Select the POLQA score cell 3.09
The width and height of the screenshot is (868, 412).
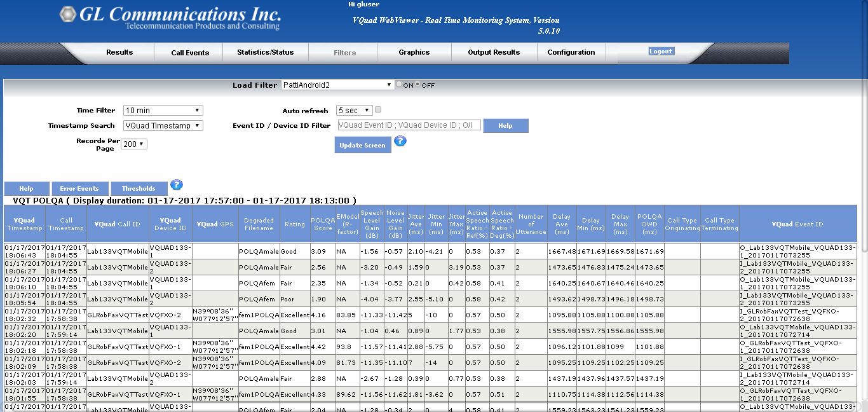323,252
